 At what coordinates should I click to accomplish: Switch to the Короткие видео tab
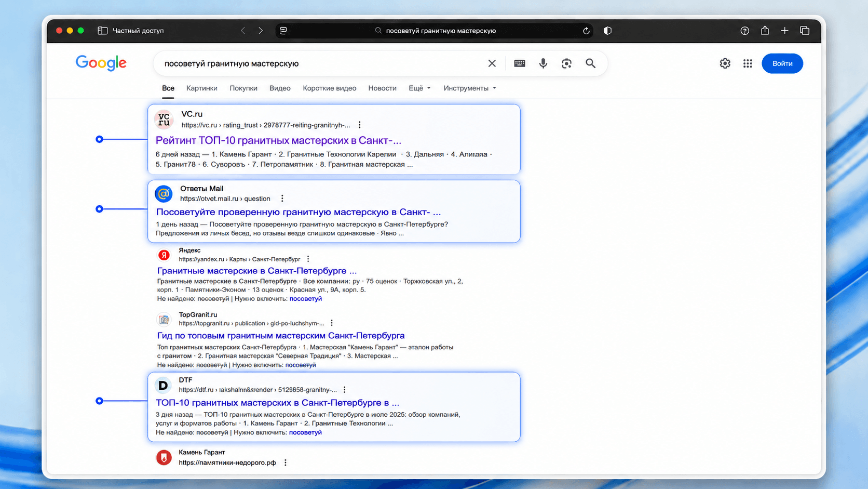click(x=330, y=88)
